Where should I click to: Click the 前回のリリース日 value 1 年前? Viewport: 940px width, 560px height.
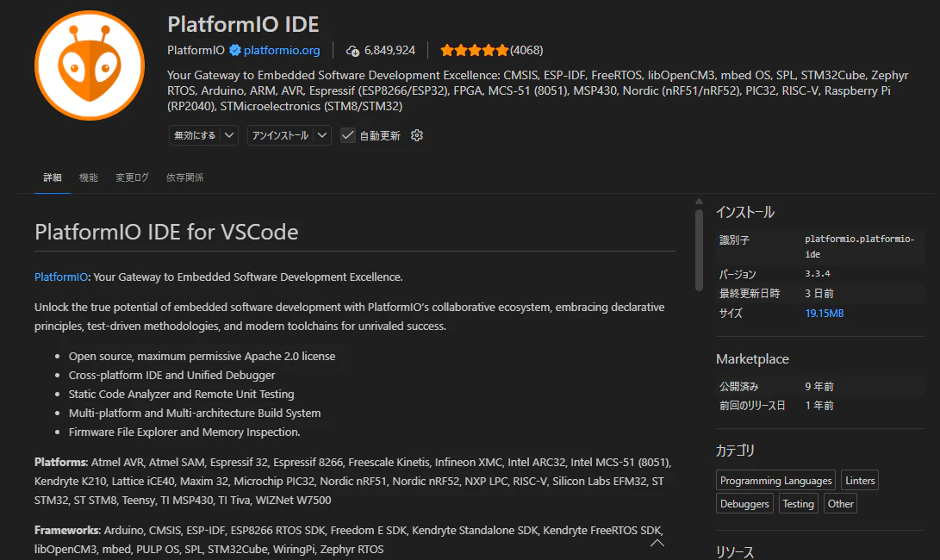click(819, 405)
